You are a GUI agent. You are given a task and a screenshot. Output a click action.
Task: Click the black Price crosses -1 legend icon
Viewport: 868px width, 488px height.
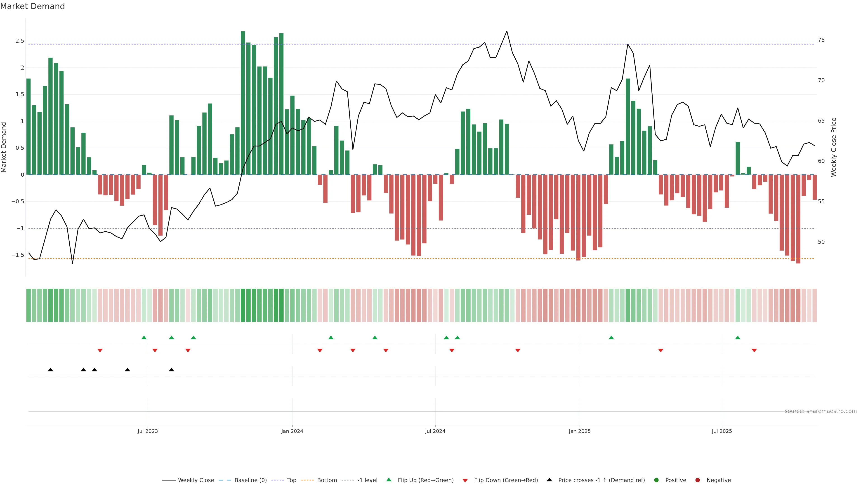coord(549,480)
